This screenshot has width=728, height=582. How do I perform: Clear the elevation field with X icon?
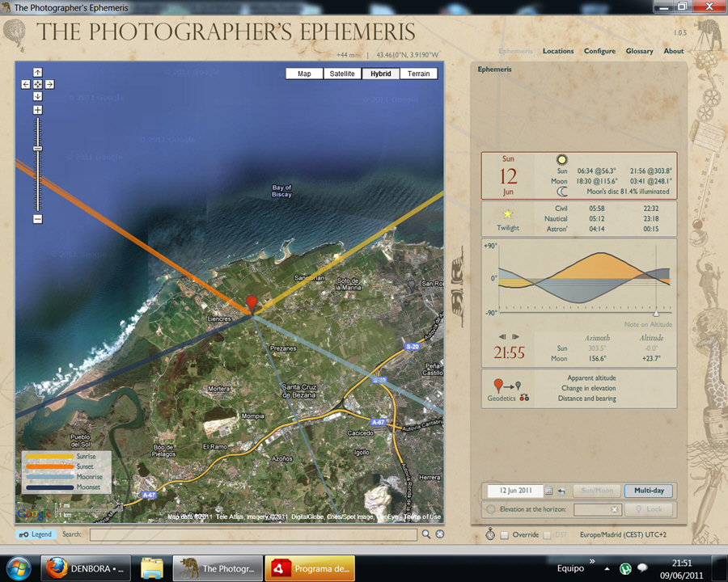click(614, 509)
